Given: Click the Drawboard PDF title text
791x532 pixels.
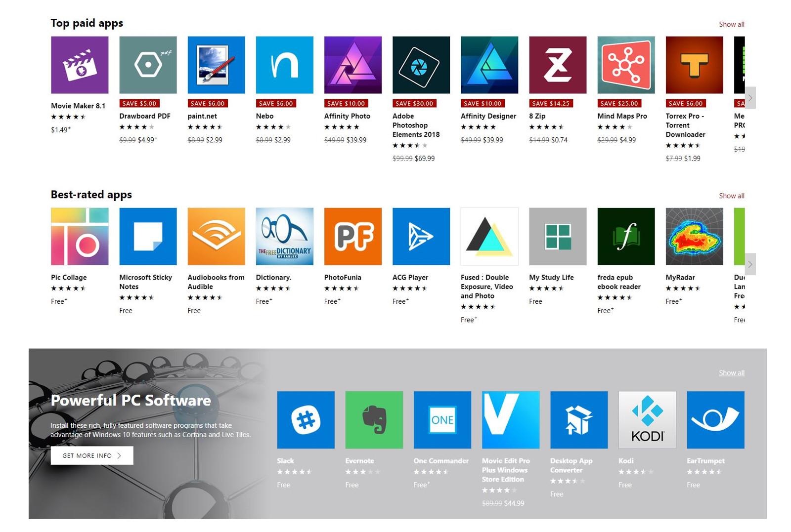Looking at the screenshot, I should pos(145,116).
